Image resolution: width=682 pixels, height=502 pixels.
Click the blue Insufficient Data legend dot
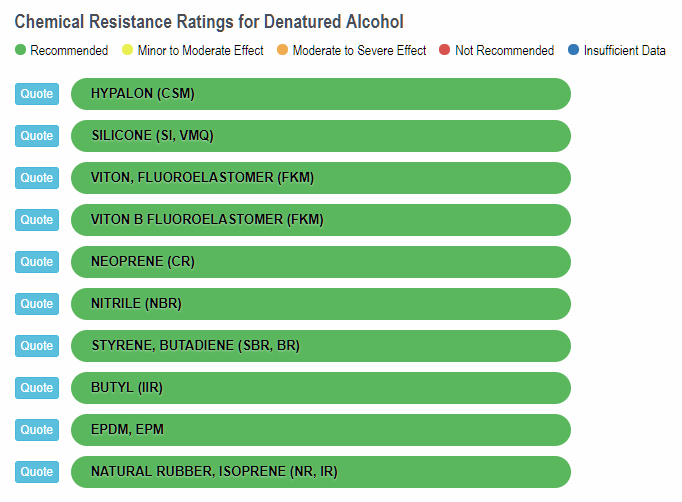coord(573,50)
